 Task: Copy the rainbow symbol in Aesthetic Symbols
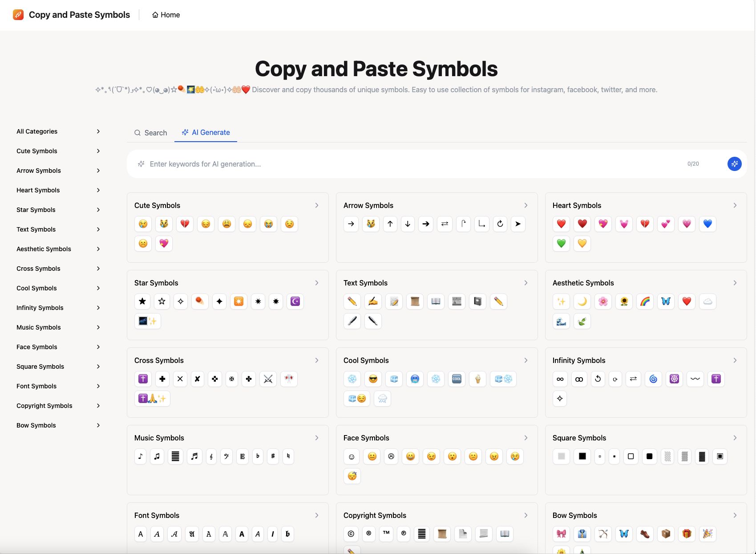click(645, 301)
